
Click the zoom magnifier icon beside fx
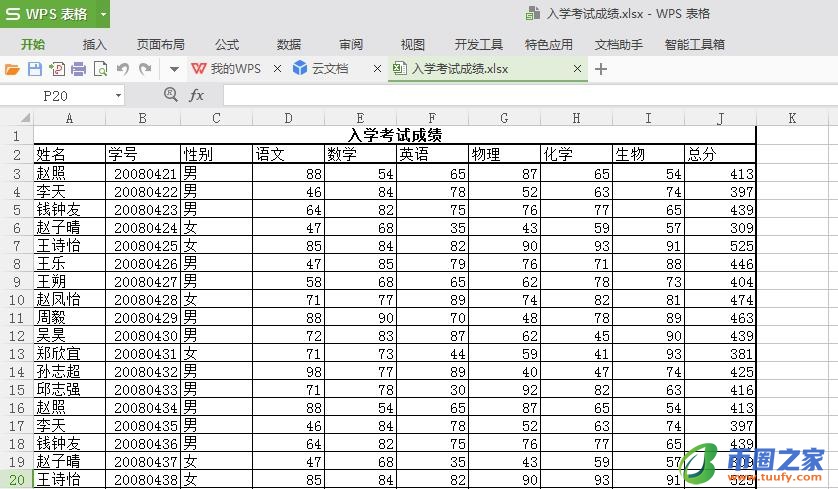pyautogui.click(x=170, y=95)
